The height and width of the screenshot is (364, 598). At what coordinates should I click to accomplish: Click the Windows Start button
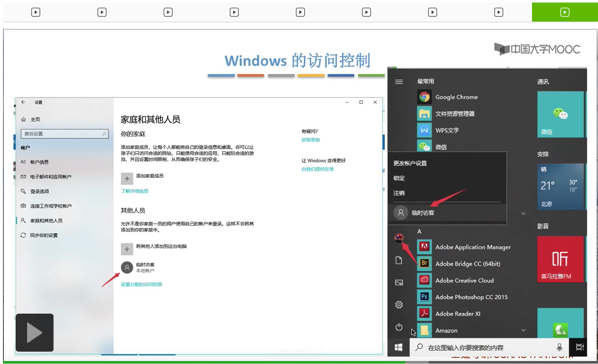(398, 347)
